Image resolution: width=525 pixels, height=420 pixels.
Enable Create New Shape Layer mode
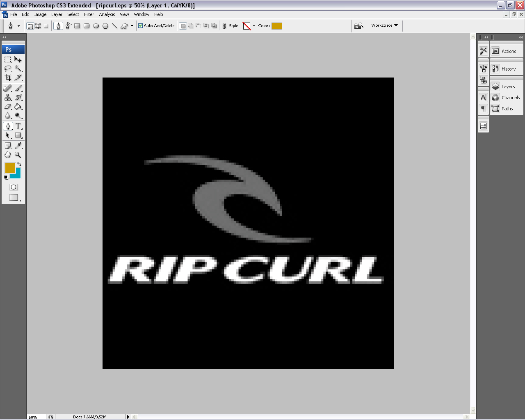coord(183,26)
